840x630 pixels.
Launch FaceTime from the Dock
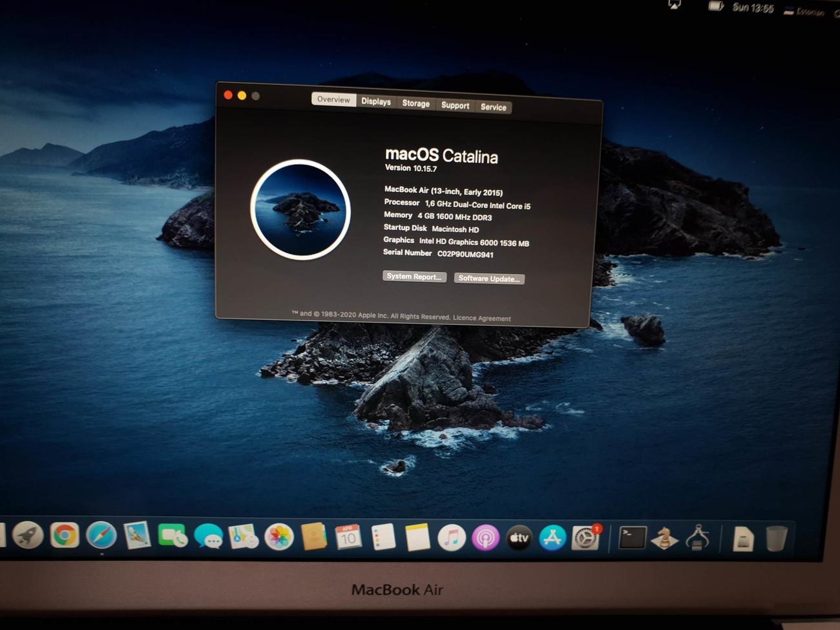click(x=173, y=536)
